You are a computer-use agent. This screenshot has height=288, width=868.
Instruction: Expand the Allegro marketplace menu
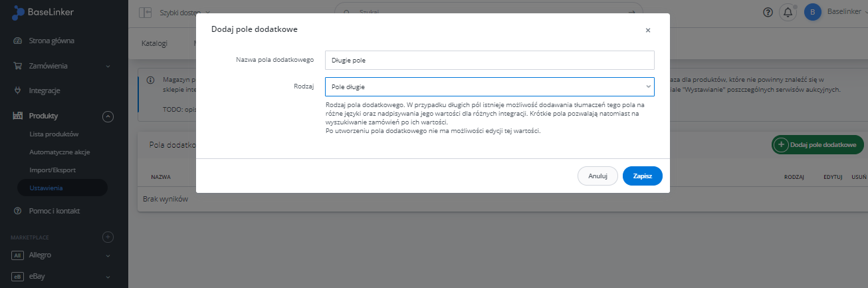point(108,255)
